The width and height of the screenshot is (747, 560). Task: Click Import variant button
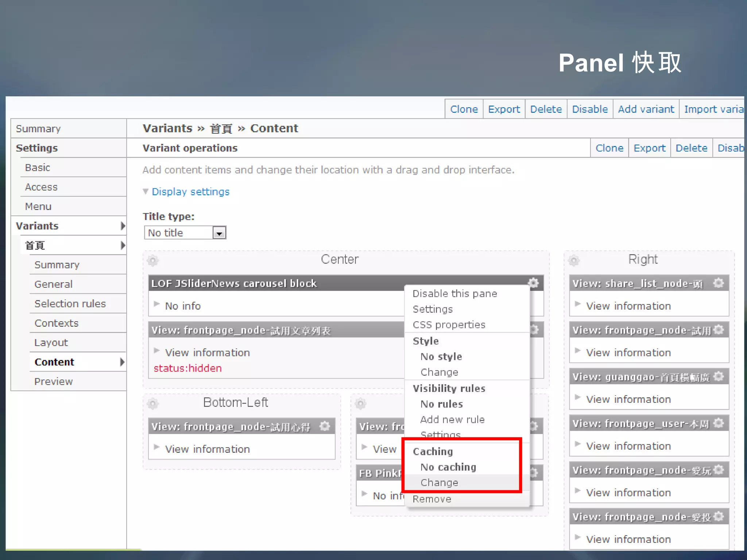(x=712, y=109)
